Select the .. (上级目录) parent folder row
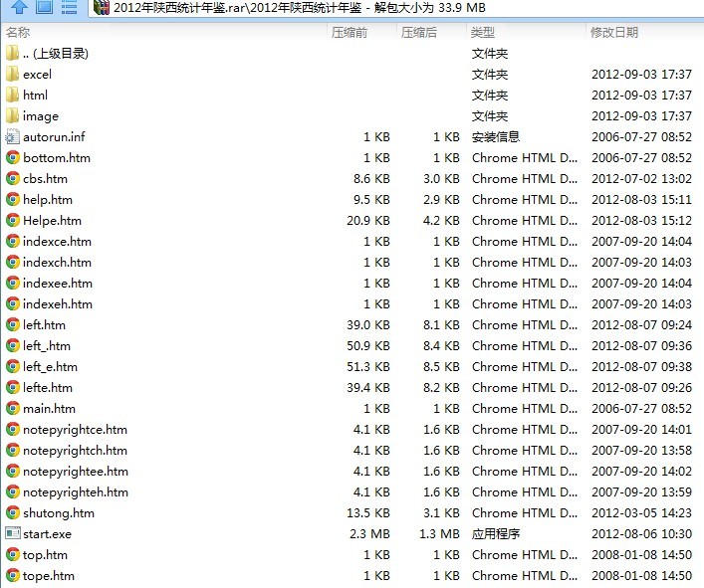 [x=352, y=54]
